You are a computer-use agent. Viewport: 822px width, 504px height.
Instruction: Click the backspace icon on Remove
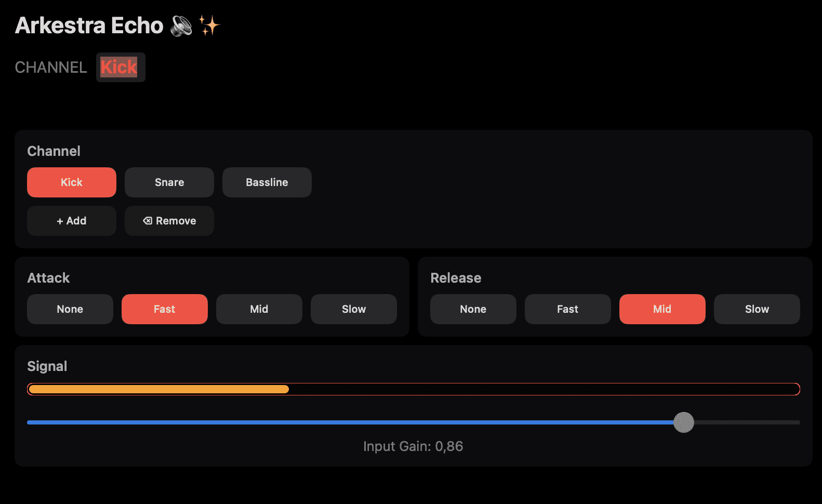pyautogui.click(x=148, y=221)
